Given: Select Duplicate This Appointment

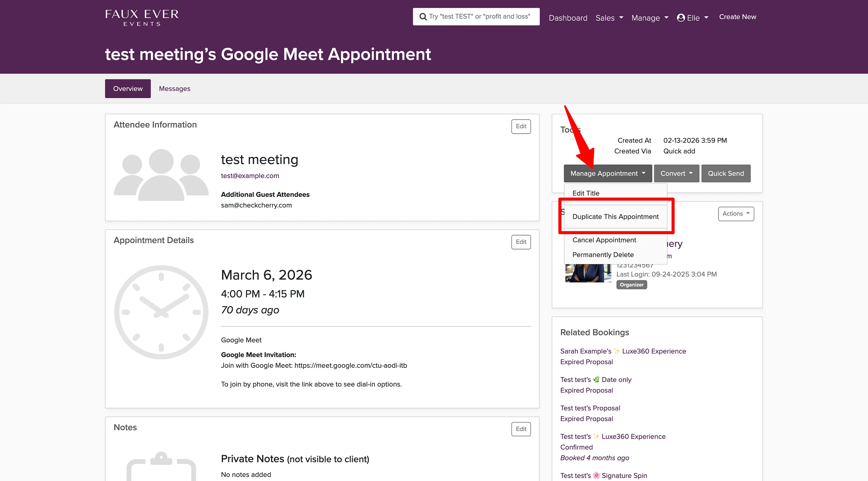Looking at the screenshot, I should (x=615, y=216).
